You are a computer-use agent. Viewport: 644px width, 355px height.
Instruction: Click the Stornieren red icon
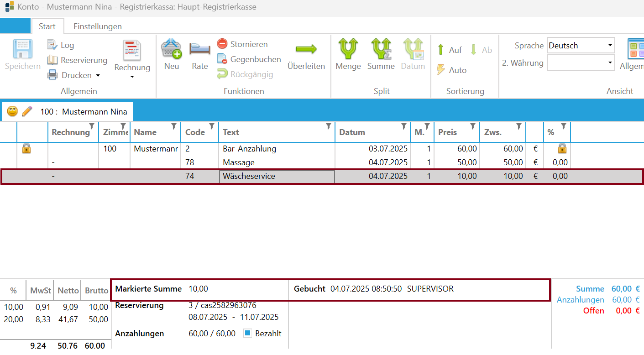pyautogui.click(x=222, y=44)
